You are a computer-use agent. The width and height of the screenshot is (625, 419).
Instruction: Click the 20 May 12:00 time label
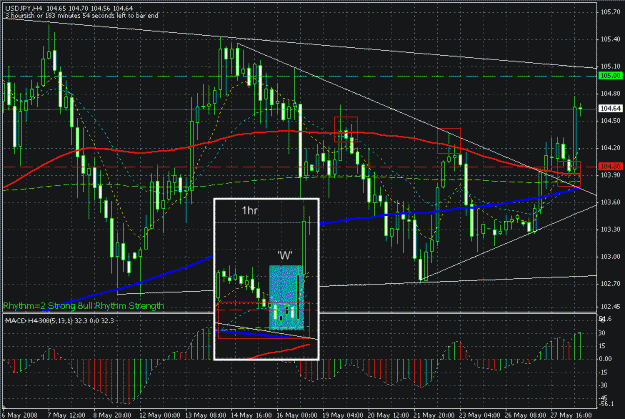(389, 415)
